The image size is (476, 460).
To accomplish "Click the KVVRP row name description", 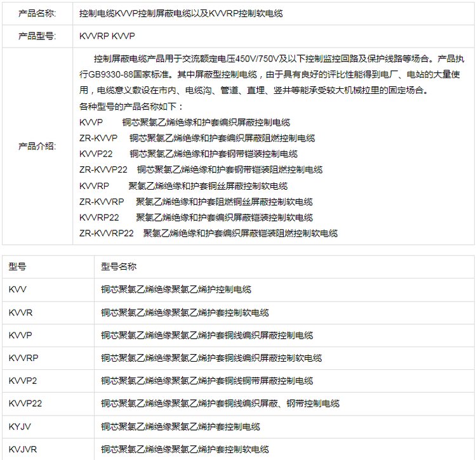I will click(x=211, y=358).
